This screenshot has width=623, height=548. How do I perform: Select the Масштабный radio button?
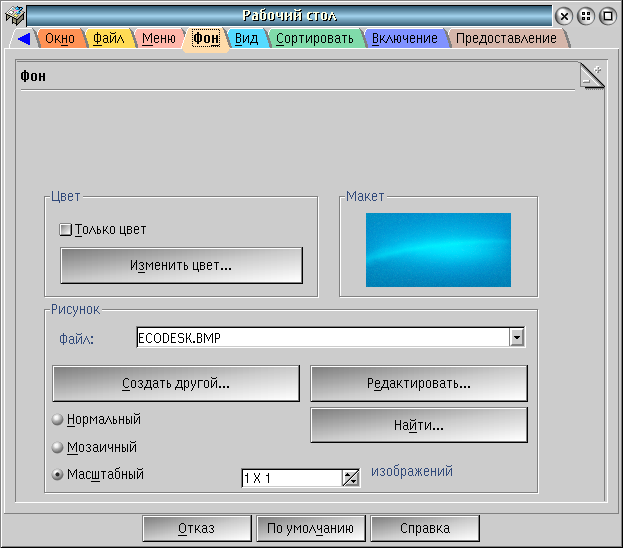(x=58, y=475)
